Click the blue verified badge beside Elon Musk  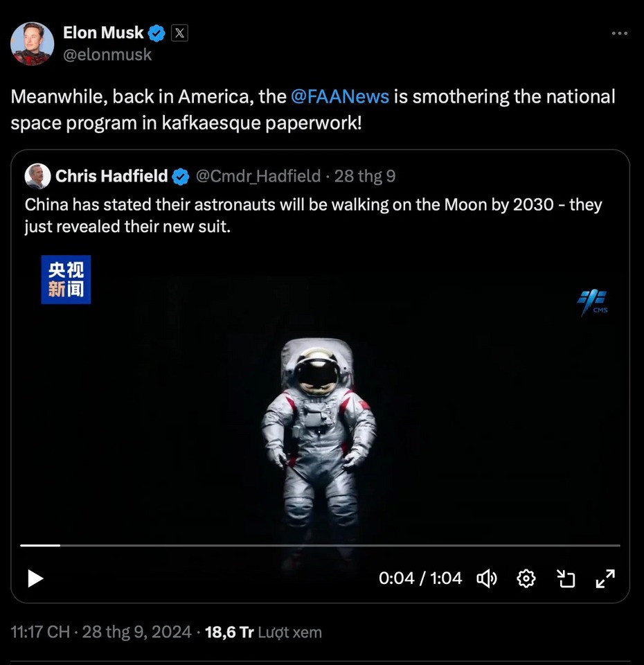tap(157, 33)
